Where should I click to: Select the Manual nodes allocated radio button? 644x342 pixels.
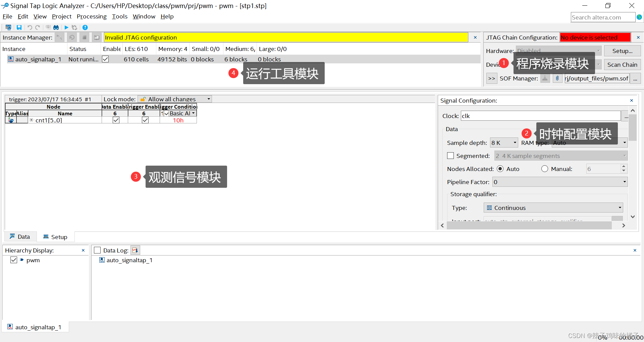click(545, 169)
